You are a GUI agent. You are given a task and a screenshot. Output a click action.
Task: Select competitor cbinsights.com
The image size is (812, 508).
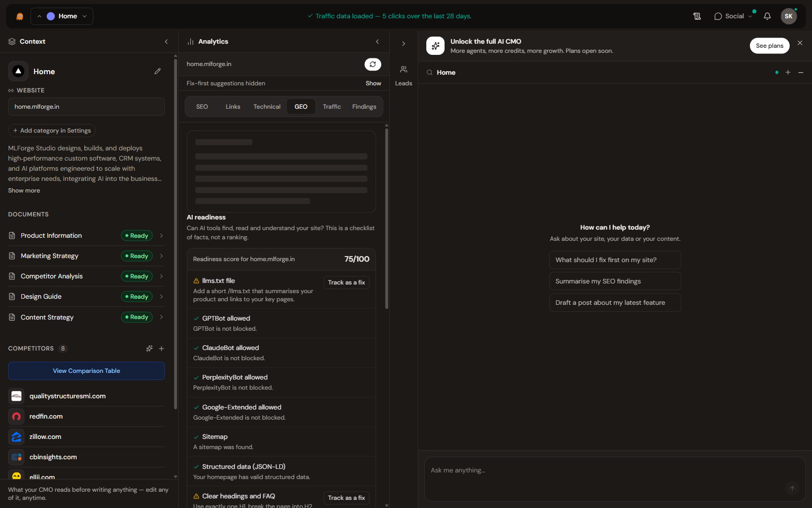pos(86,457)
